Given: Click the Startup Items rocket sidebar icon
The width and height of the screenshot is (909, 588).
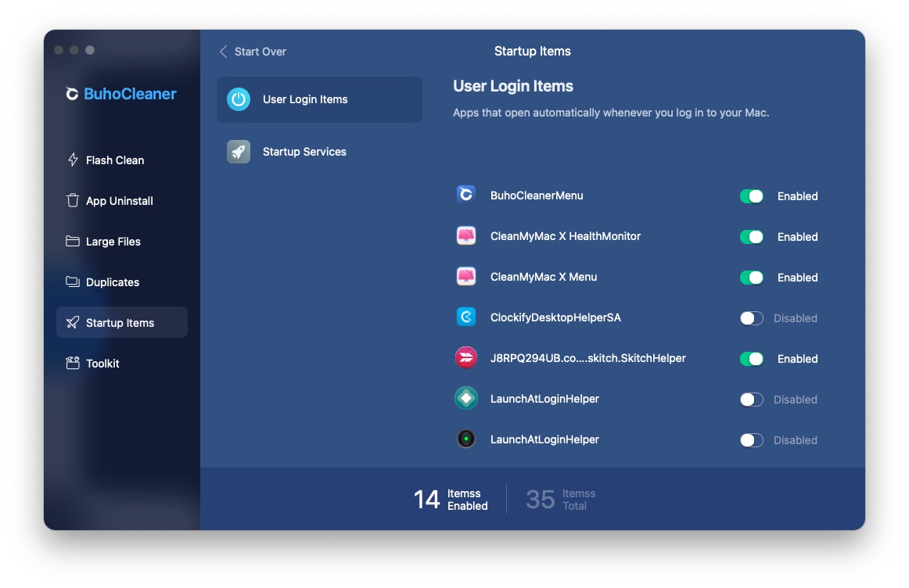Looking at the screenshot, I should [73, 323].
